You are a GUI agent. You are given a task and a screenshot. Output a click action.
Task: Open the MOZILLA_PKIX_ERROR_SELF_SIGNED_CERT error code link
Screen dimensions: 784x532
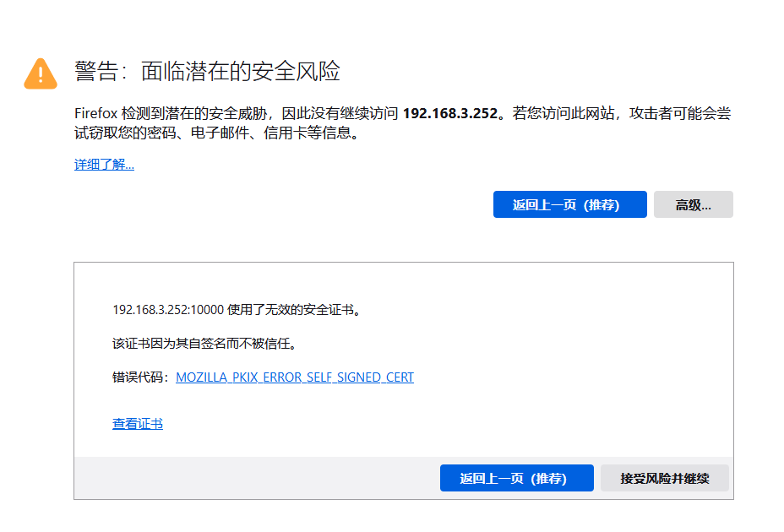tap(295, 377)
